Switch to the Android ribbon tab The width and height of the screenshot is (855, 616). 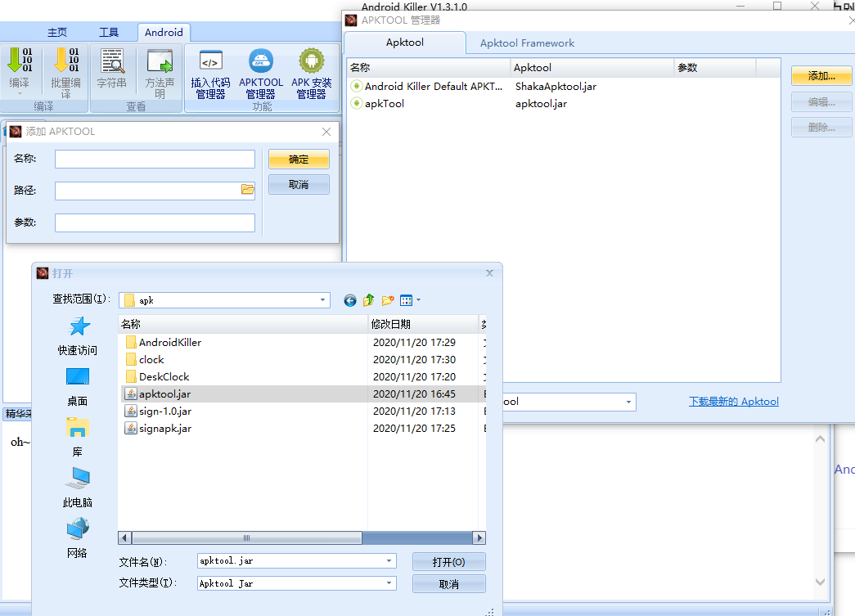coord(164,32)
